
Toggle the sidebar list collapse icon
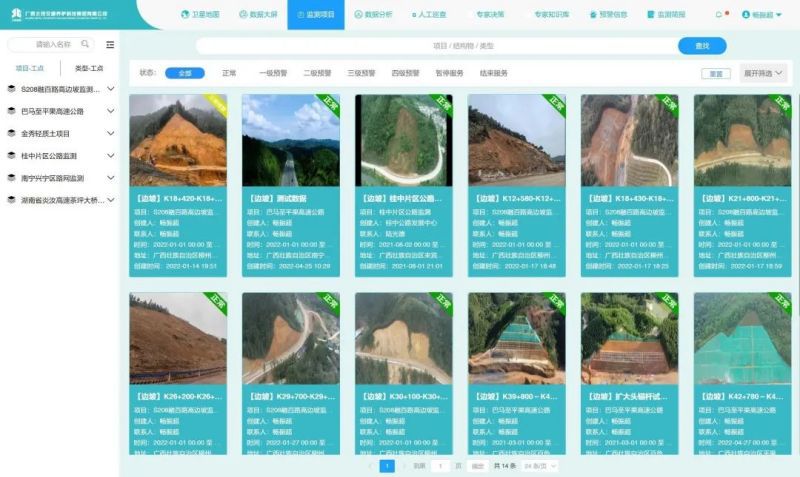[x=110, y=45]
